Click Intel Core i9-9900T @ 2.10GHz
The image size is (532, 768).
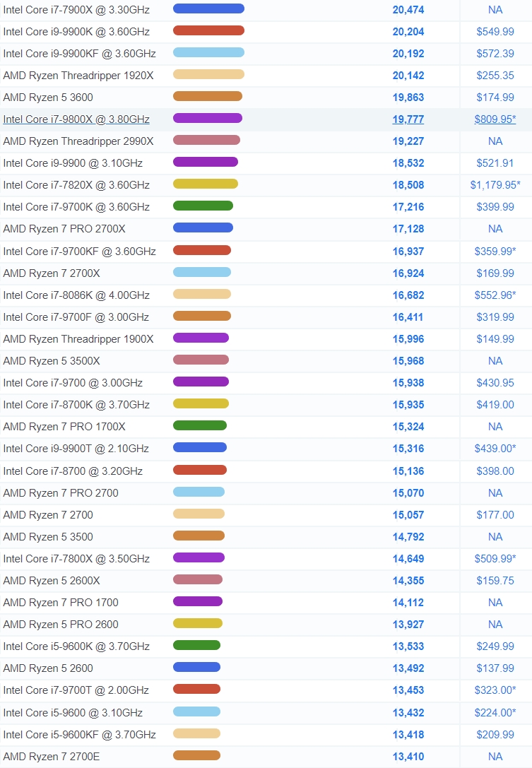point(76,449)
